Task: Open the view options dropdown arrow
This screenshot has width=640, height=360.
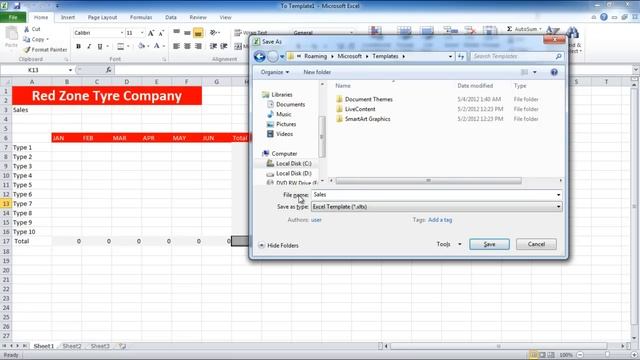Action: coord(535,72)
